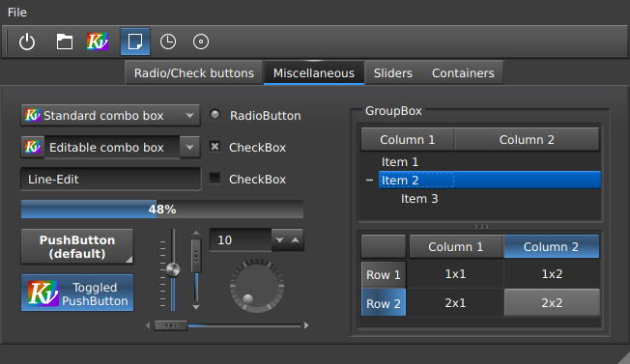The image size is (630, 364).
Task: Click the spinbox down arrow
Action: pyautogui.click(x=279, y=240)
